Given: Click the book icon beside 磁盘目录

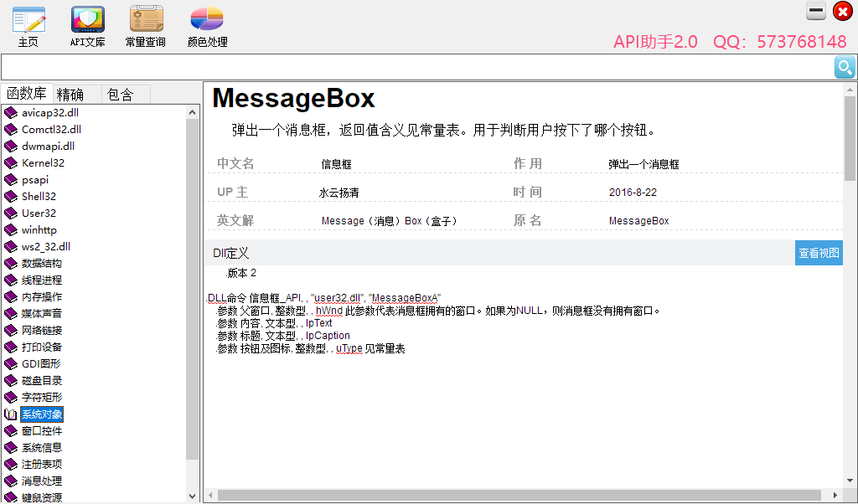Looking at the screenshot, I should [11, 381].
